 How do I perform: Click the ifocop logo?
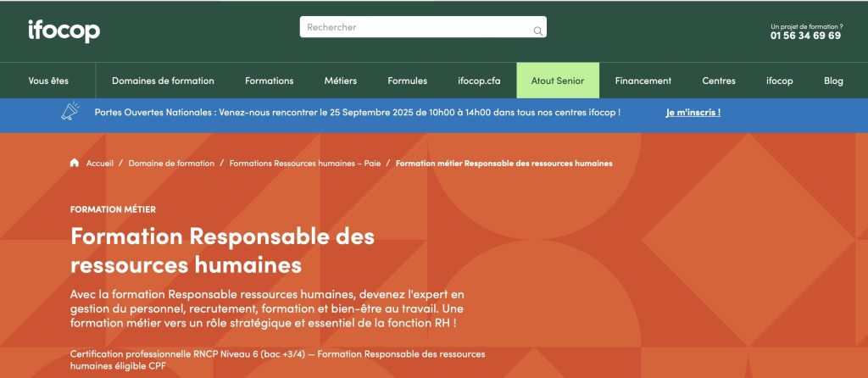point(64,31)
